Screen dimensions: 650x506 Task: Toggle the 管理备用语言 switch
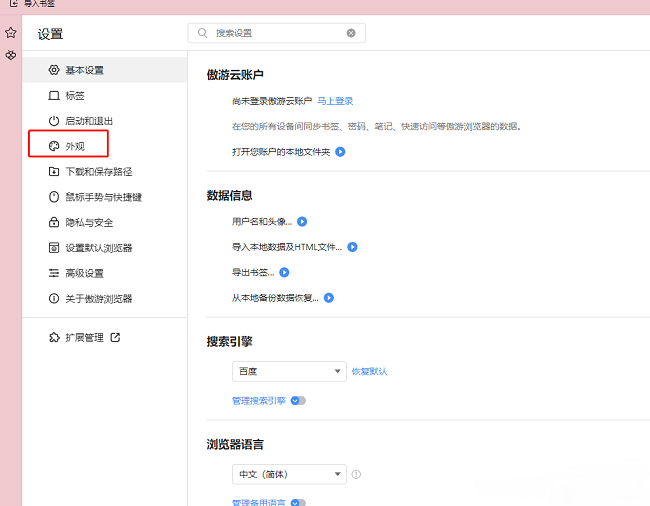298,502
